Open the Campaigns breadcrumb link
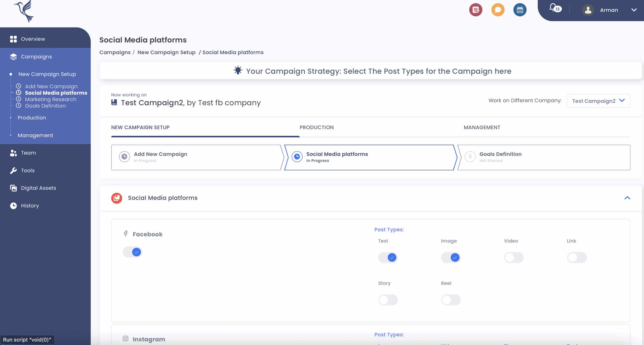 [115, 52]
